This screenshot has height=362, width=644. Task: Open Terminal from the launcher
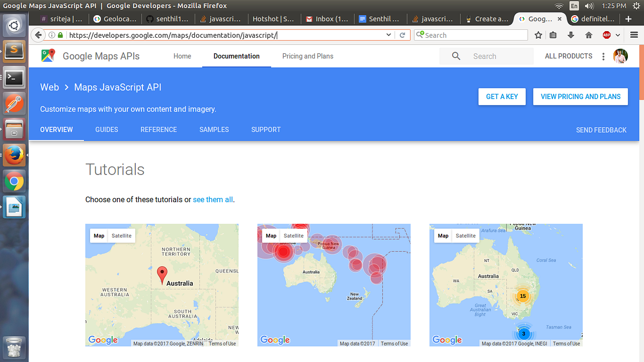pyautogui.click(x=14, y=78)
